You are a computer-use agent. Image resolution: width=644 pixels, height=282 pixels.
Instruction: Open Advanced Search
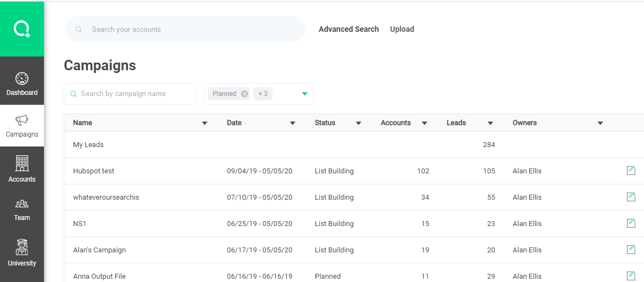(348, 29)
